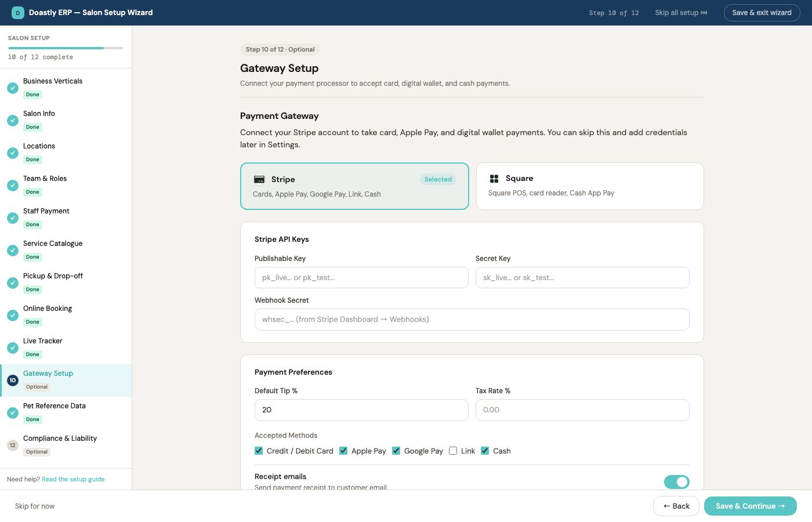Click the Doastly ERP logo icon
This screenshot has width=812, height=522.
pos(18,13)
